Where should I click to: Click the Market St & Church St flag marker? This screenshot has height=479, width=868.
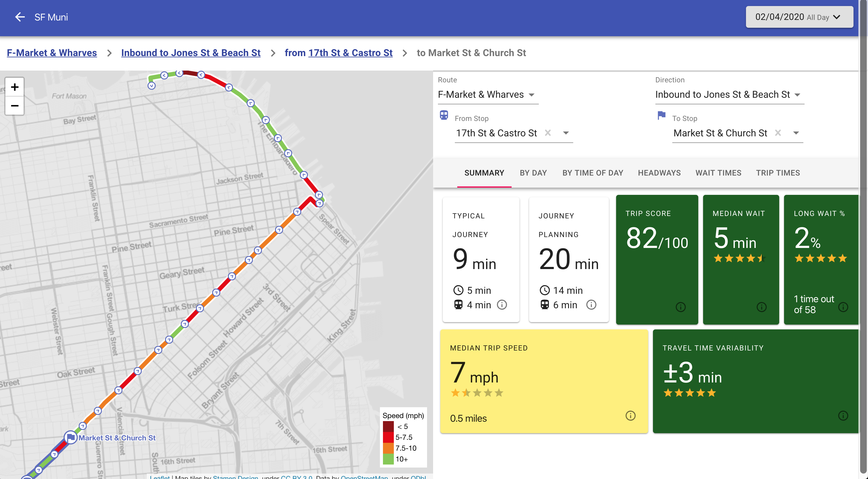click(x=71, y=438)
